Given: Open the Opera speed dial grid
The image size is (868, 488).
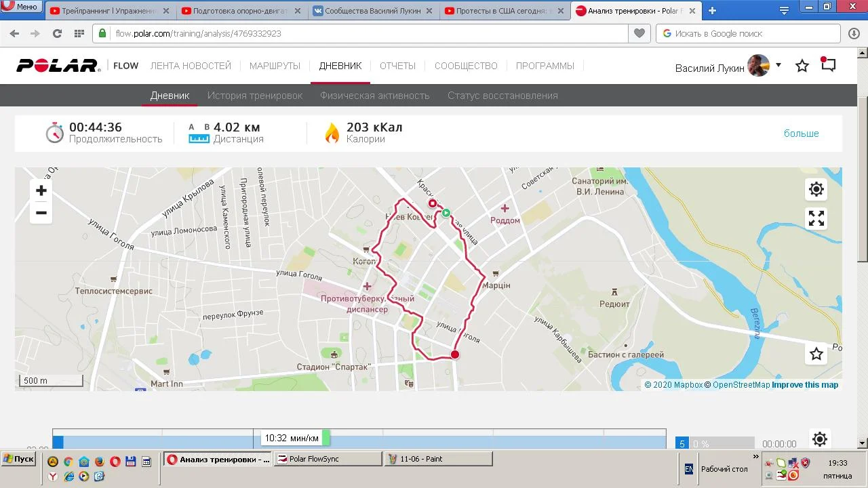Looking at the screenshot, I should 79,33.
